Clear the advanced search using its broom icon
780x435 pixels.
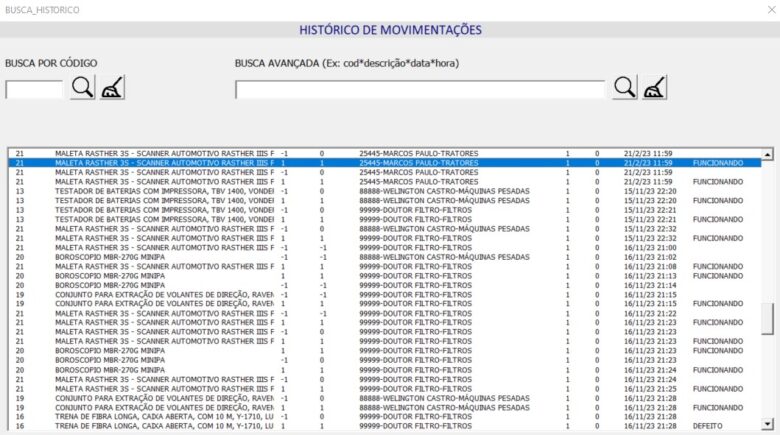point(655,88)
